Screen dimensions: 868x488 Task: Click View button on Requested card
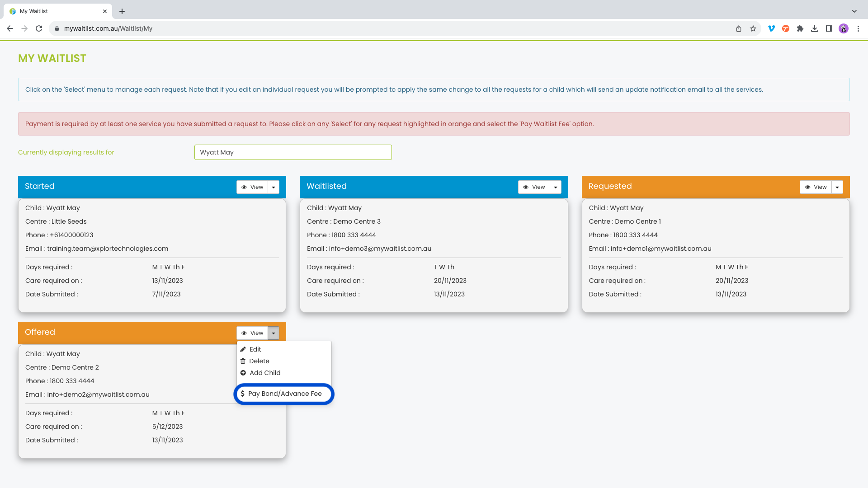tap(816, 187)
